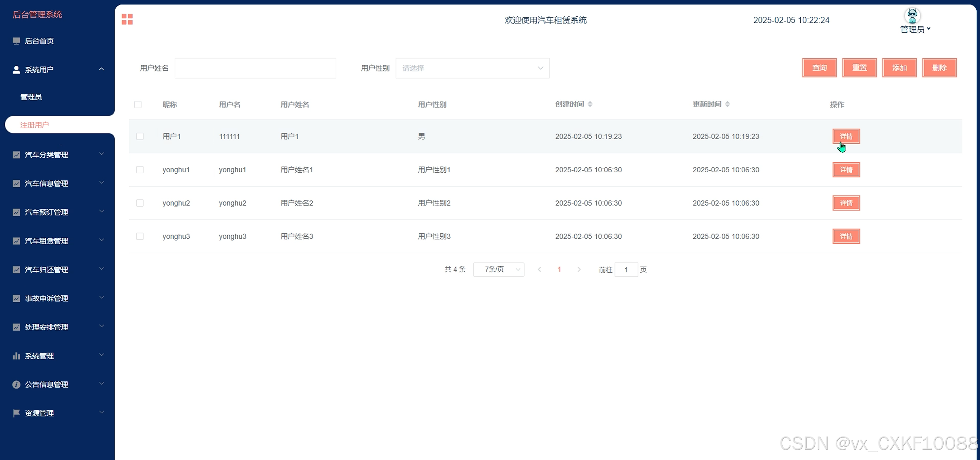The image size is (980, 460).
Task: Click the admin avatar icon
Action: (x=912, y=16)
